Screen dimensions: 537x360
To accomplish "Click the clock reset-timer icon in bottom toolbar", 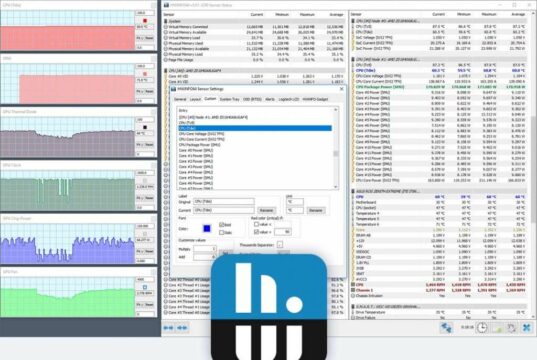I will [x=482, y=327].
